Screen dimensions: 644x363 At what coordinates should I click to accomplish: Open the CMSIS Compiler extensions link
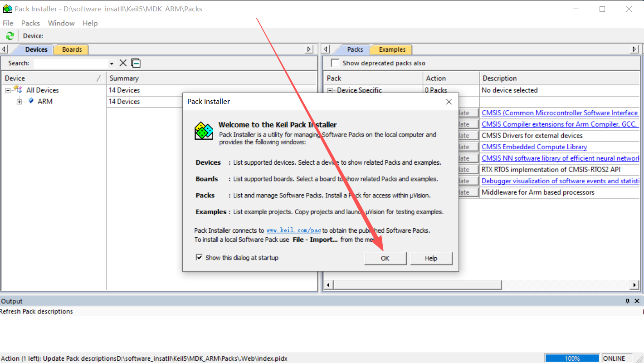pyautogui.click(x=560, y=124)
